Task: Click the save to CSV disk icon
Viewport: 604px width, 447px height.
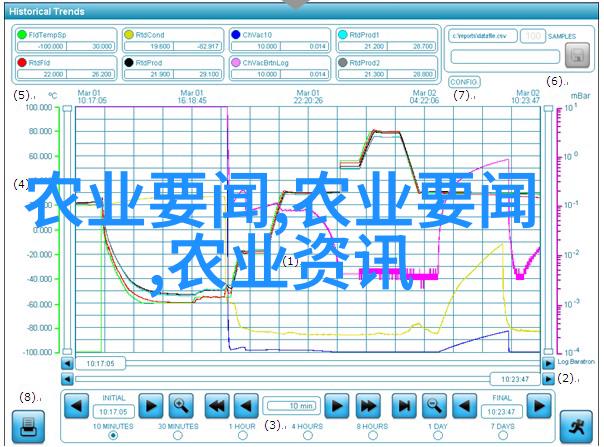Action: tap(577, 55)
